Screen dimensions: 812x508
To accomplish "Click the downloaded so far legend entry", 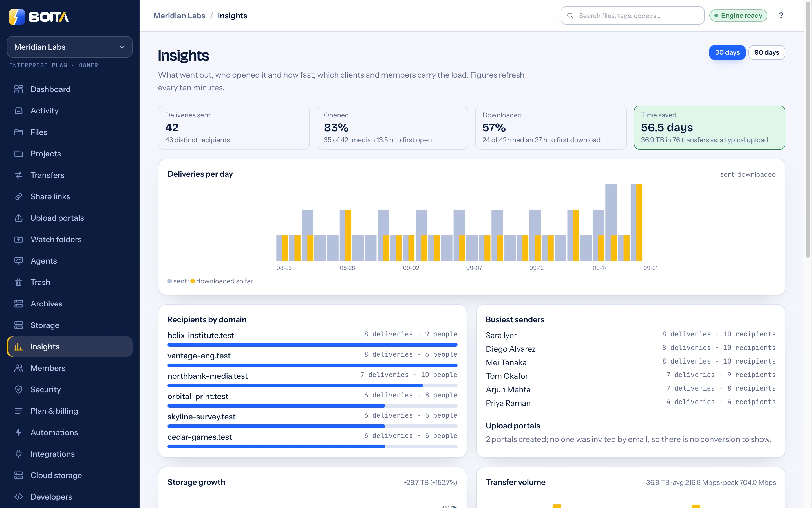I will pyautogui.click(x=221, y=281).
